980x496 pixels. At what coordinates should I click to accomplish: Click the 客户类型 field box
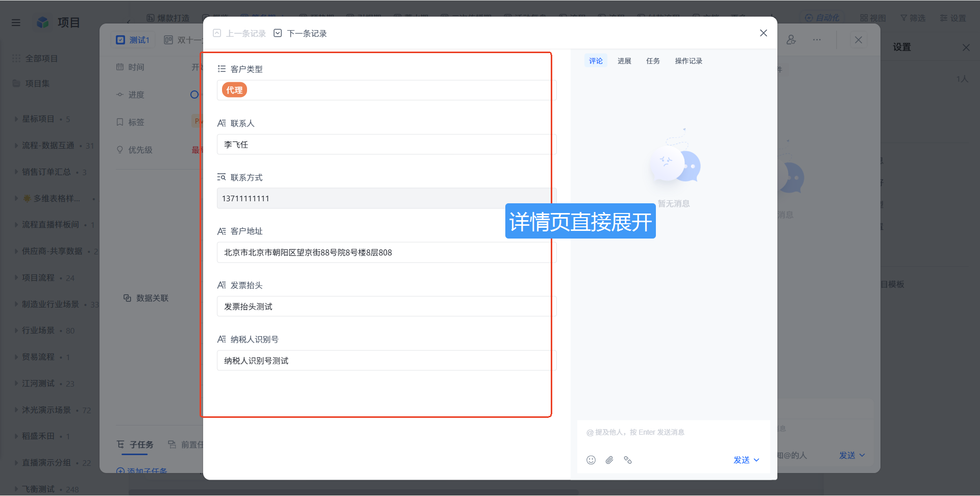coord(386,90)
